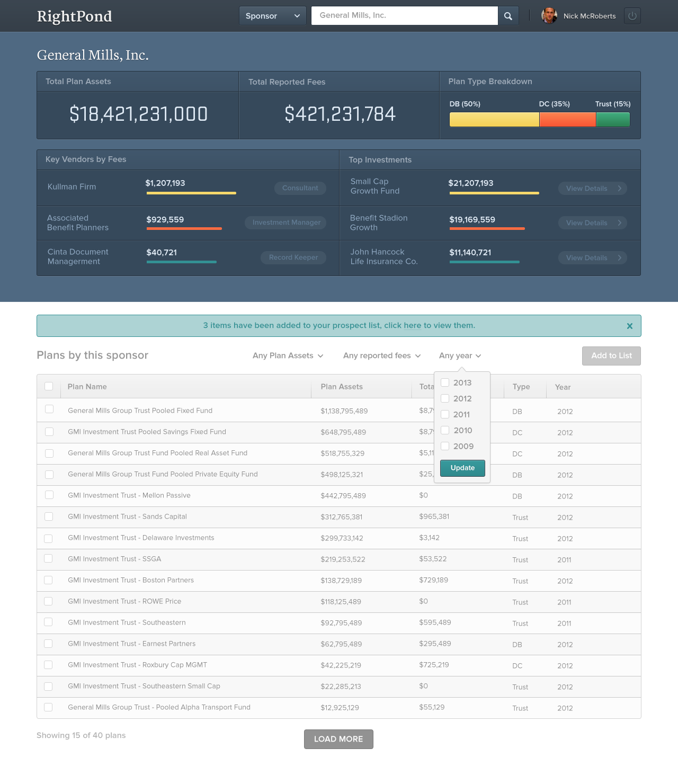Check the 2009 year option
Screen dimensions: 678x784
click(445, 446)
